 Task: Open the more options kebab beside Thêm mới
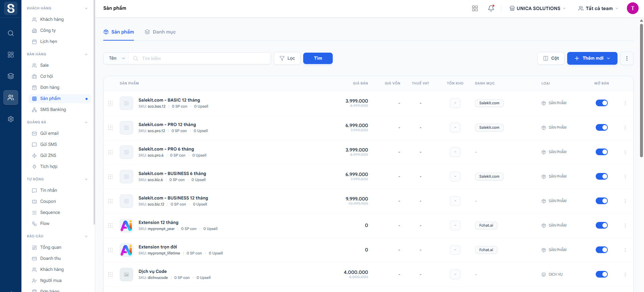(627, 58)
